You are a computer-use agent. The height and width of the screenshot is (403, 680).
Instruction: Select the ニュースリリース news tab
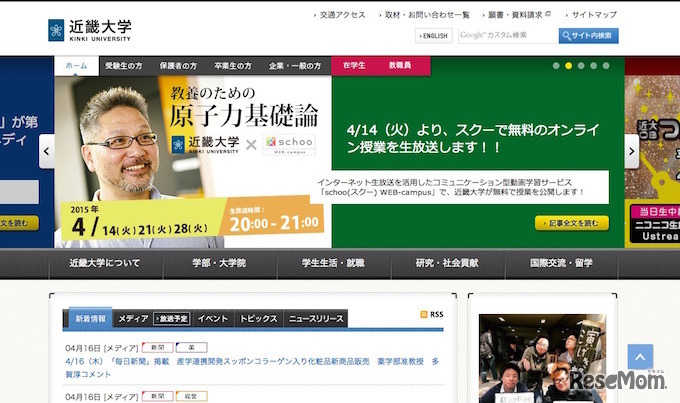(x=316, y=319)
